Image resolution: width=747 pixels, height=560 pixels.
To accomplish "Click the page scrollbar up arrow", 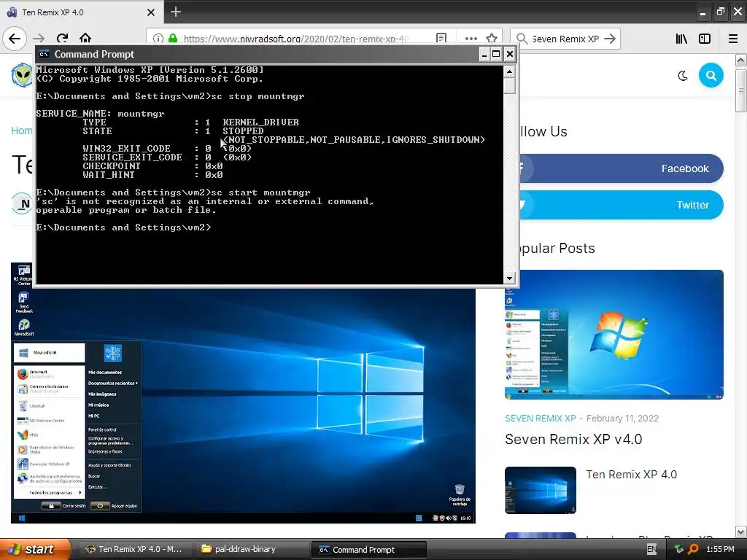I will pyautogui.click(x=740, y=60).
